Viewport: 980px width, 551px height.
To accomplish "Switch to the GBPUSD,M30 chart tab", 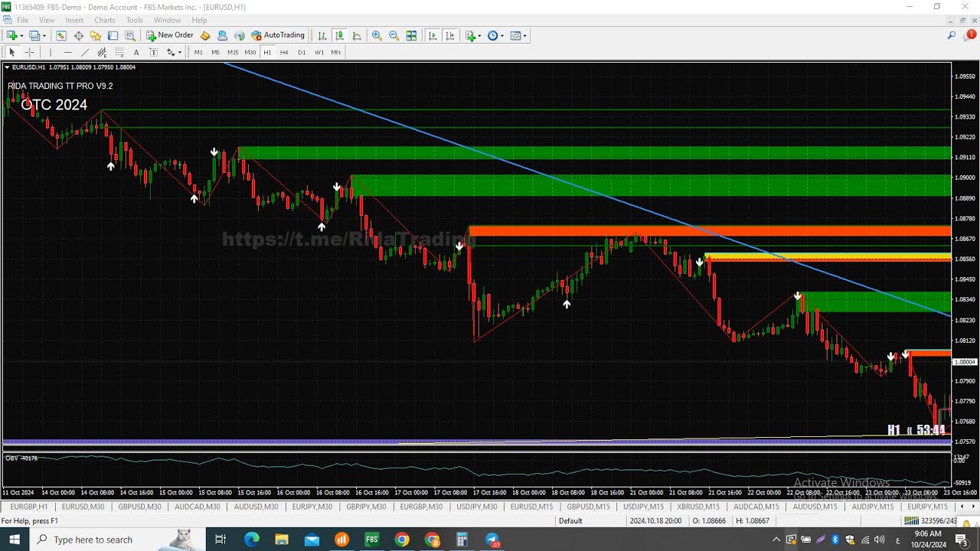I will coord(139,507).
